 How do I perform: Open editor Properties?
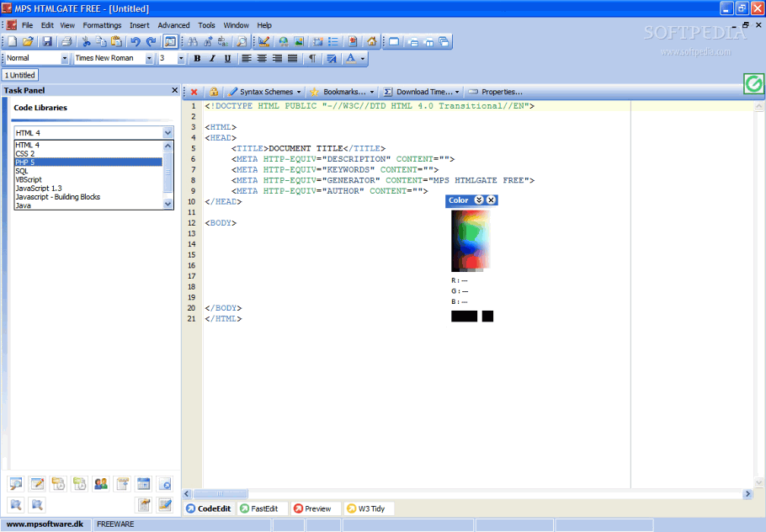(x=495, y=92)
